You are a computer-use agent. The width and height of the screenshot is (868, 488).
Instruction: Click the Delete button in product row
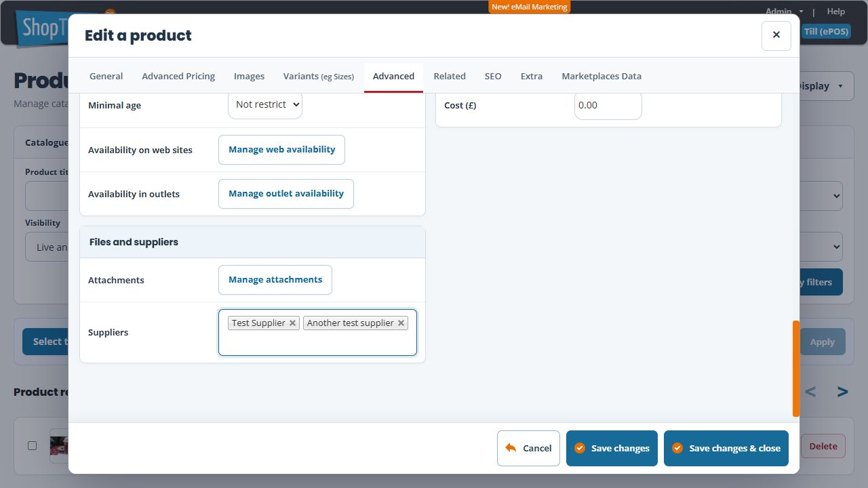823,446
